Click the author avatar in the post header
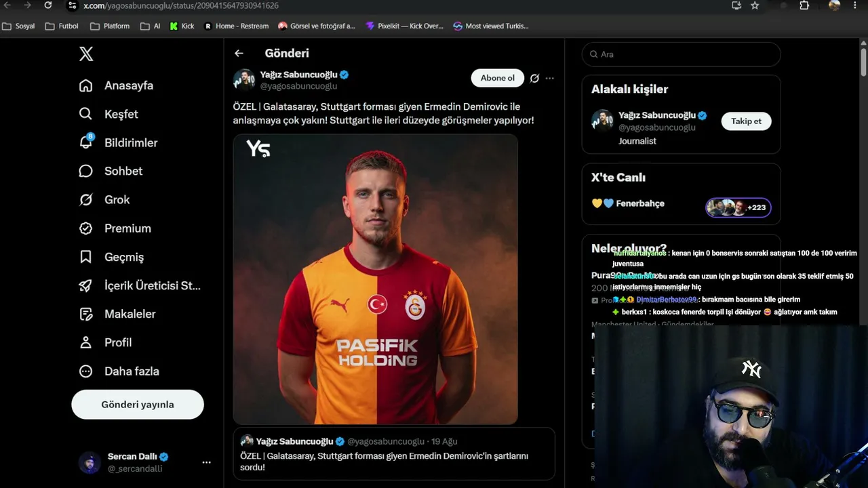Screen dimensions: 868x488 point(244,79)
